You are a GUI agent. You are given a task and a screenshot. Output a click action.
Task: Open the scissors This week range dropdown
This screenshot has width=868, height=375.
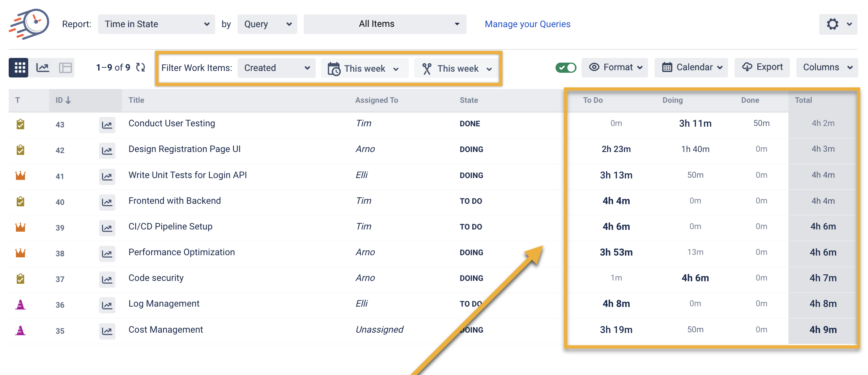(x=457, y=68)
